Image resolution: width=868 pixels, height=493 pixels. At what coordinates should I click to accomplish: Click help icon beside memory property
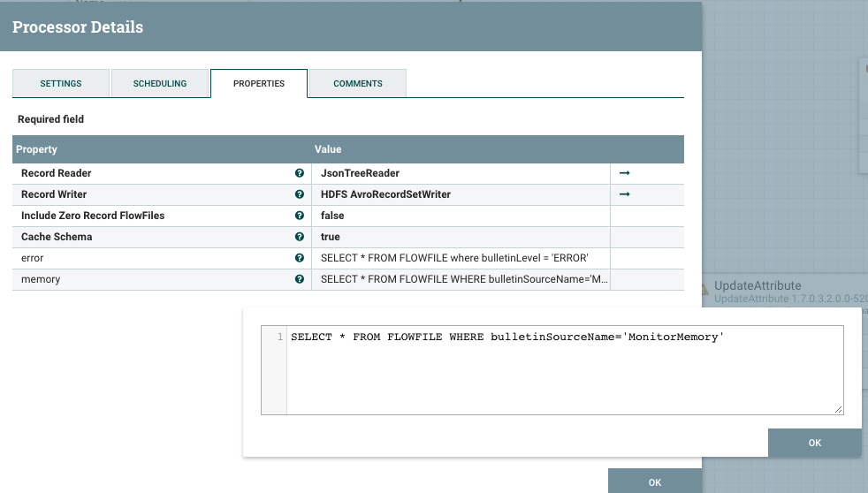click(300, 279)
